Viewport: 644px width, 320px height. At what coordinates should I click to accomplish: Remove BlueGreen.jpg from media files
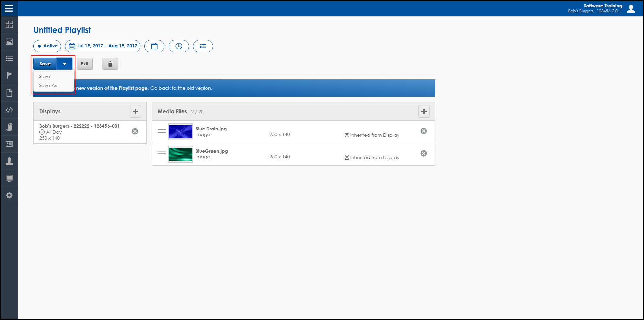click(423, 153)
